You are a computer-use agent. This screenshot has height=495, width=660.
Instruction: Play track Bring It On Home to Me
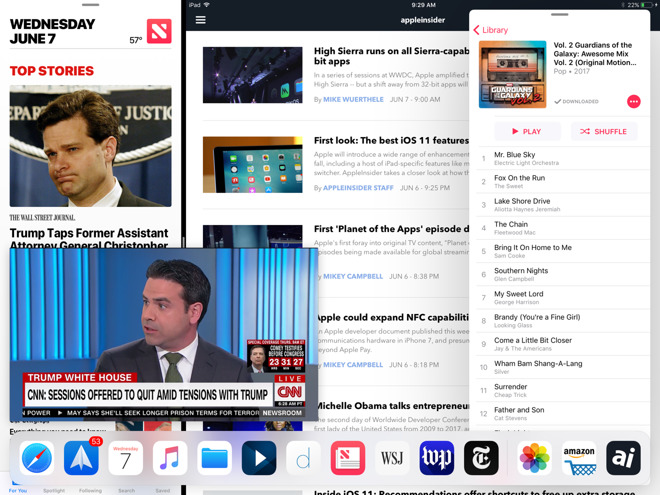coord(563,251)
